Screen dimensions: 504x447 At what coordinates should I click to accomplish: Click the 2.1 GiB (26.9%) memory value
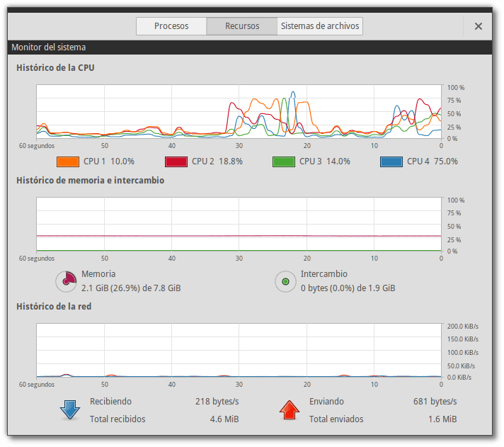(131, 288)
